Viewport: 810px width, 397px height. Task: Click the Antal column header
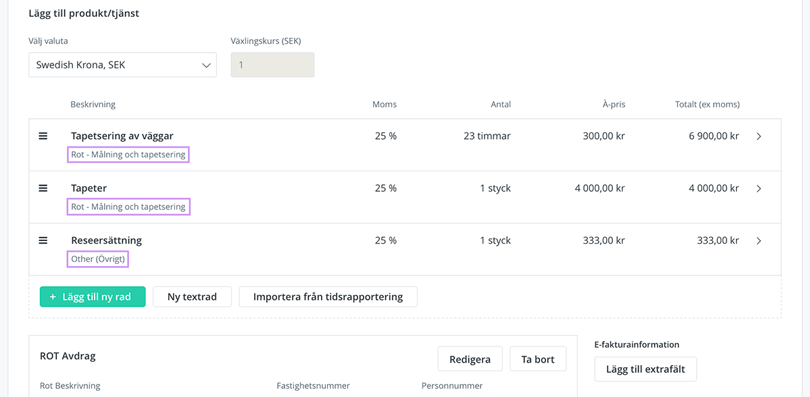501,105
